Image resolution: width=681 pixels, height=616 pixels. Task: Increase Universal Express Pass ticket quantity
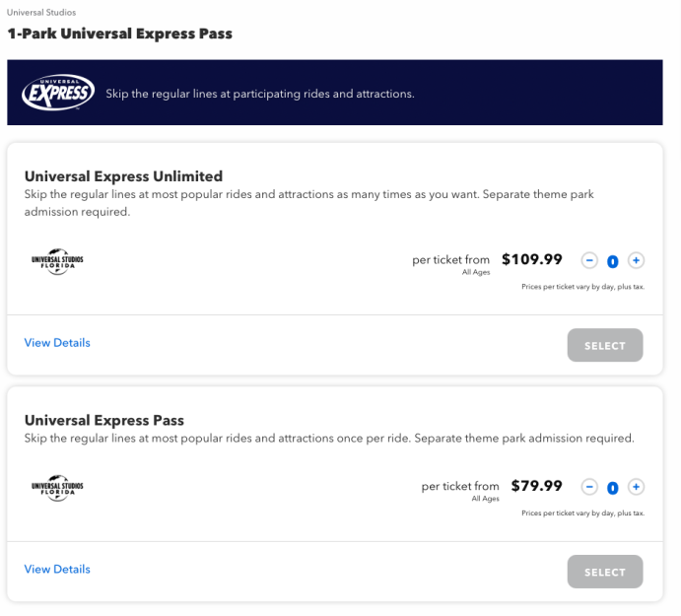click(x=636, y=487)
